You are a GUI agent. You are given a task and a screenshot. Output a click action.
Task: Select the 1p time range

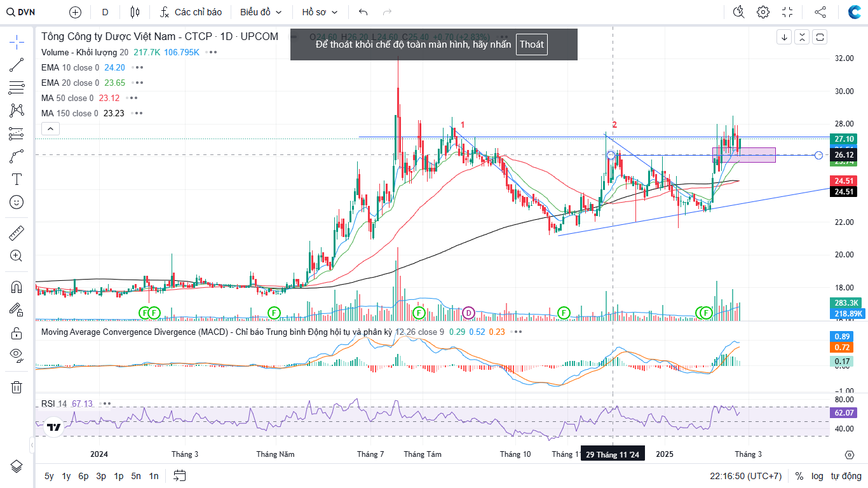[x=119, y=476]
